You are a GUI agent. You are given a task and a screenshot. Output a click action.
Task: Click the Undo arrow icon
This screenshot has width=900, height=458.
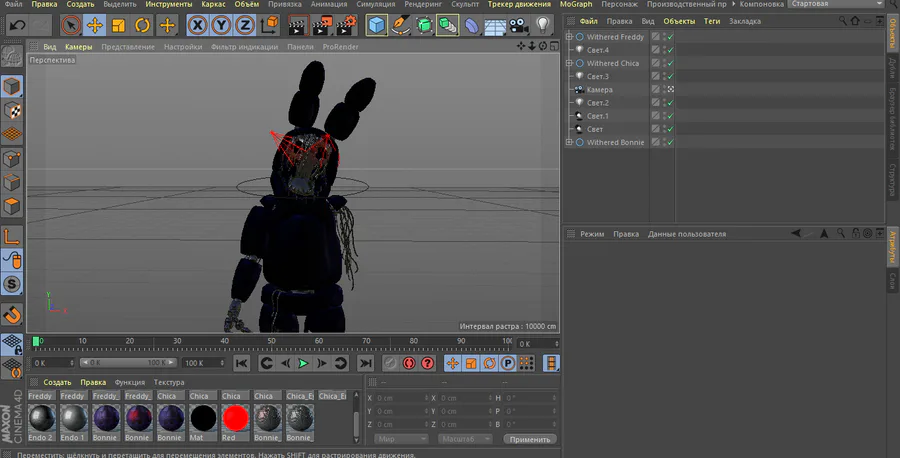point(18,25)
